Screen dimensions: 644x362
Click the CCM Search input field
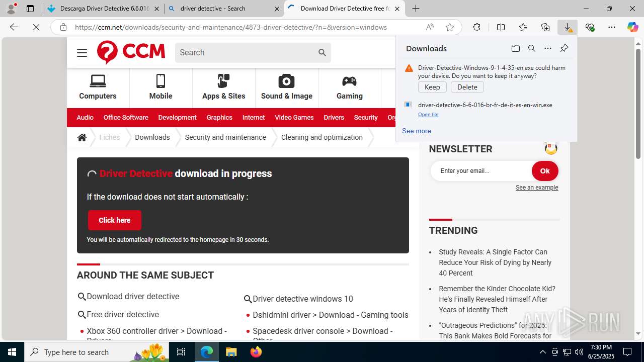point(247,52)
